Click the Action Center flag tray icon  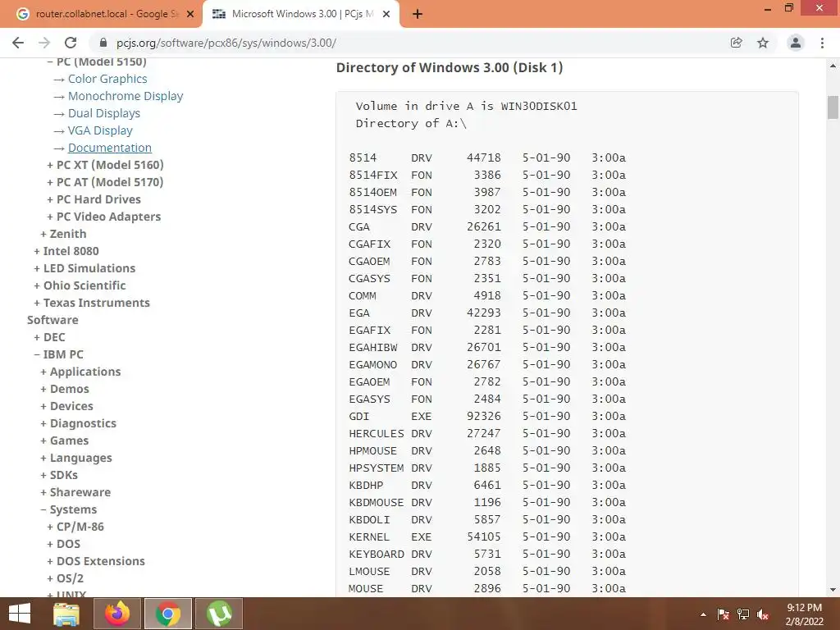pos(723,614)
